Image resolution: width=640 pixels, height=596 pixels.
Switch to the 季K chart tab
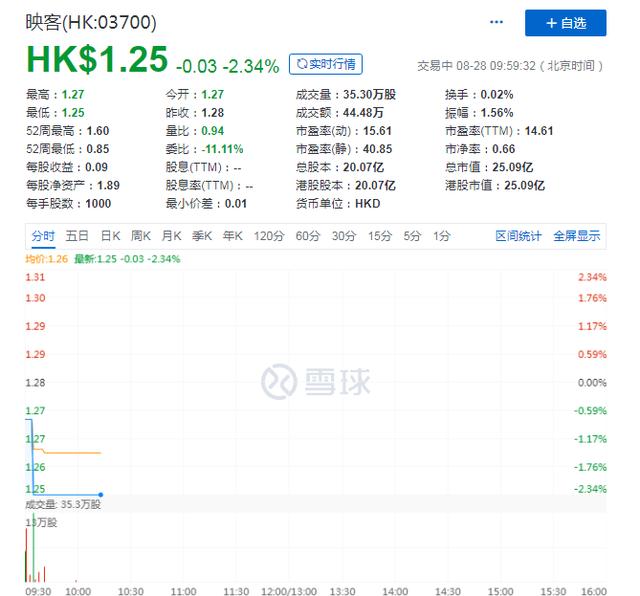point(202,236)
